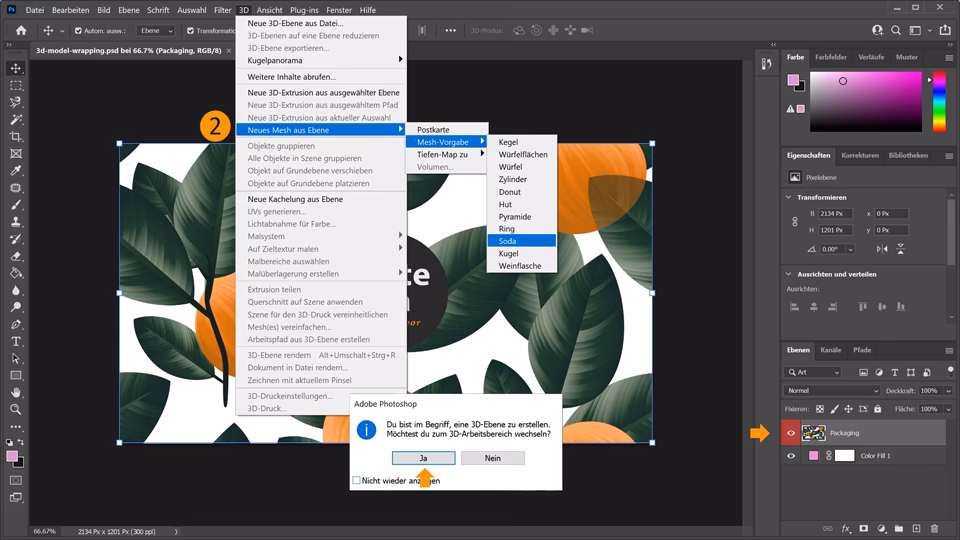The width and height of the screenshot is (960, 540).
Task: Click the fx layer style icon
Action: [845, 528]
